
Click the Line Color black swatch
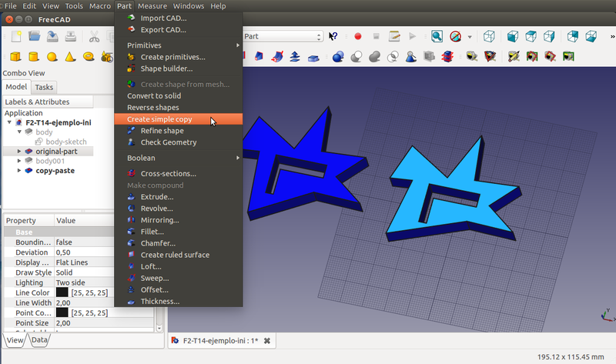point(62,293)
